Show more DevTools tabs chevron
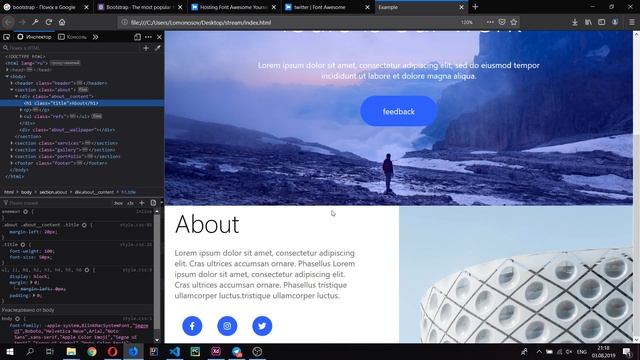The width and height of the screenshot is (640, 360). (x=96, y=37)
